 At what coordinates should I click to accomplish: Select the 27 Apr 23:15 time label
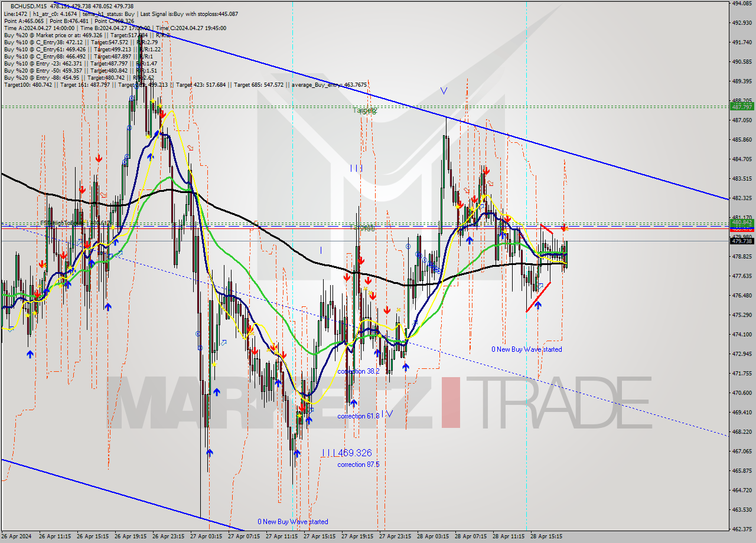395,537
